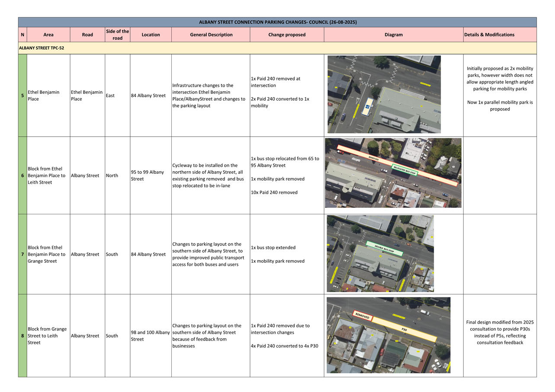Open the row 5 aerial diagram image
This screenshot has height=392, width=555.
coord(384,94)
